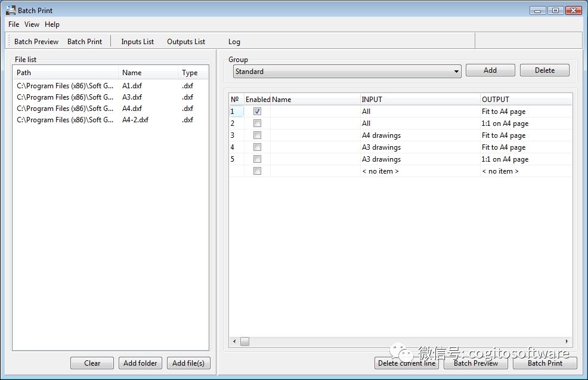Click the Enabled column header
588x380 pixels.
click(x=258, y=100)
